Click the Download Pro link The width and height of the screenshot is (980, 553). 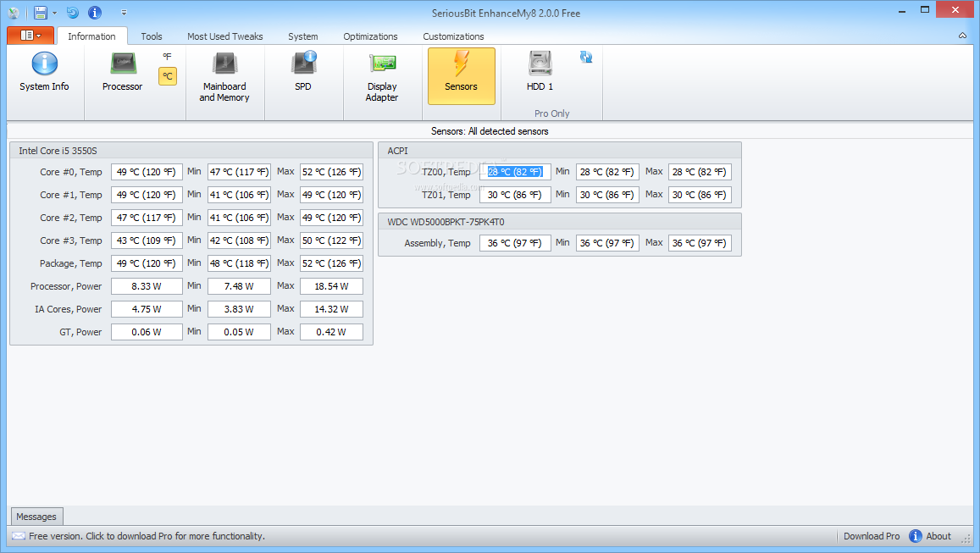[x=872, y=536]
